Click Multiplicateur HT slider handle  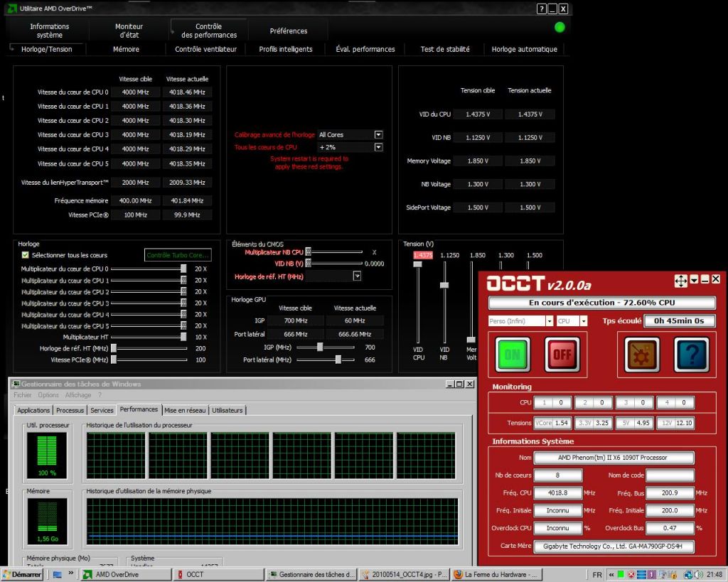[184, 337]
